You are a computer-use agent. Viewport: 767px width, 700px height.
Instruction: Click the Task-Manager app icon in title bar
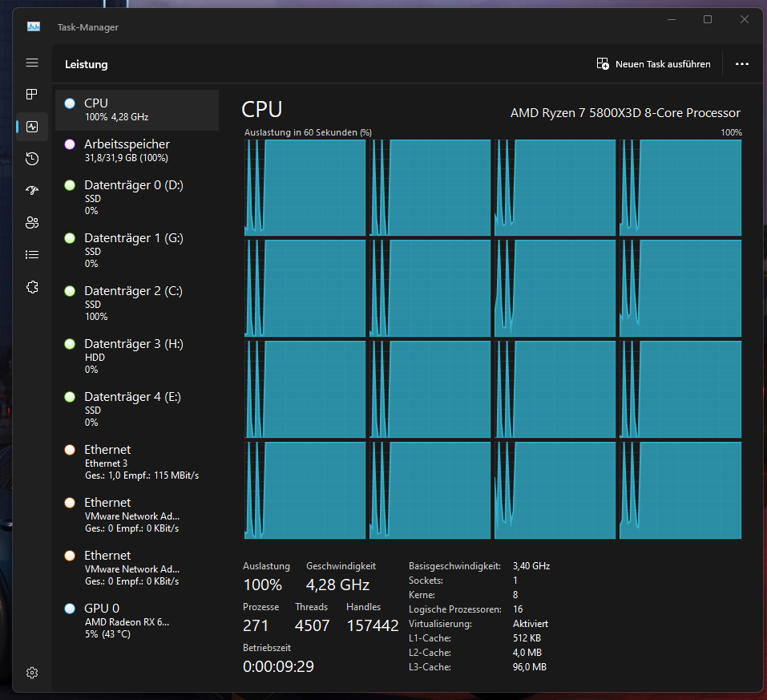coord(34,26)
